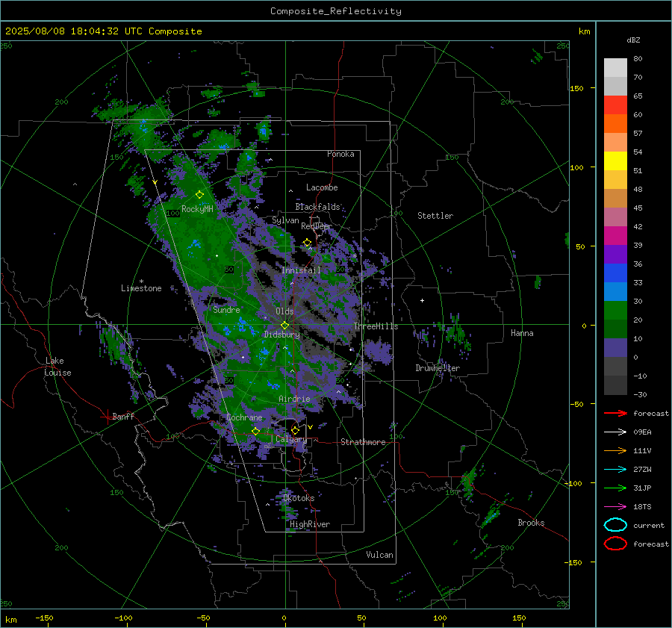Viewport: 672px width, 628px height.
Task: Click the red forecast ellipse legend icon
Action: click(x=615, y=544)
